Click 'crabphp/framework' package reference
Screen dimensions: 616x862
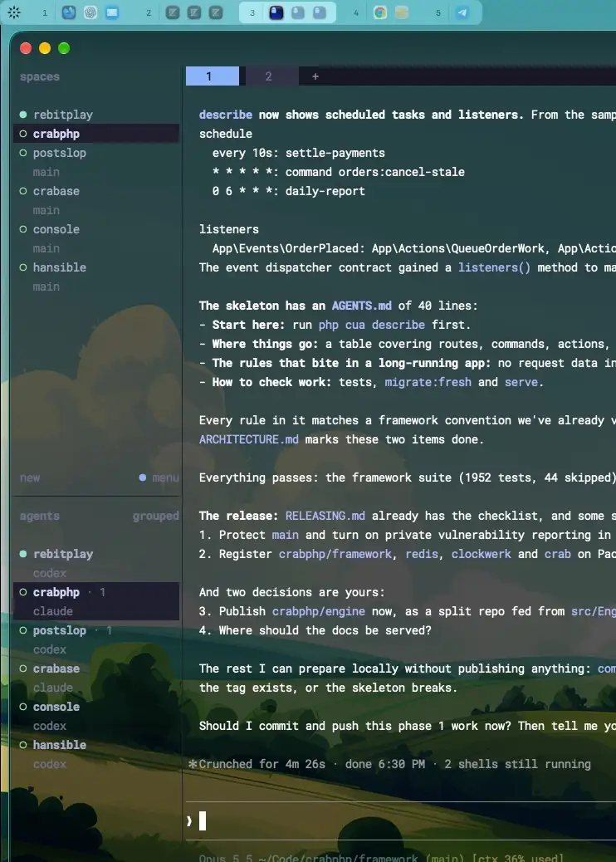click(335, 554)
